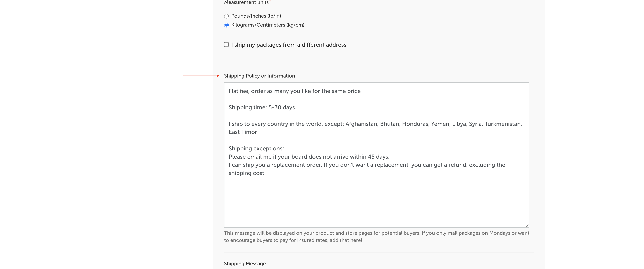
Task: Click the "I can ship you a replacement" line
Action: [x=367, y=165]
